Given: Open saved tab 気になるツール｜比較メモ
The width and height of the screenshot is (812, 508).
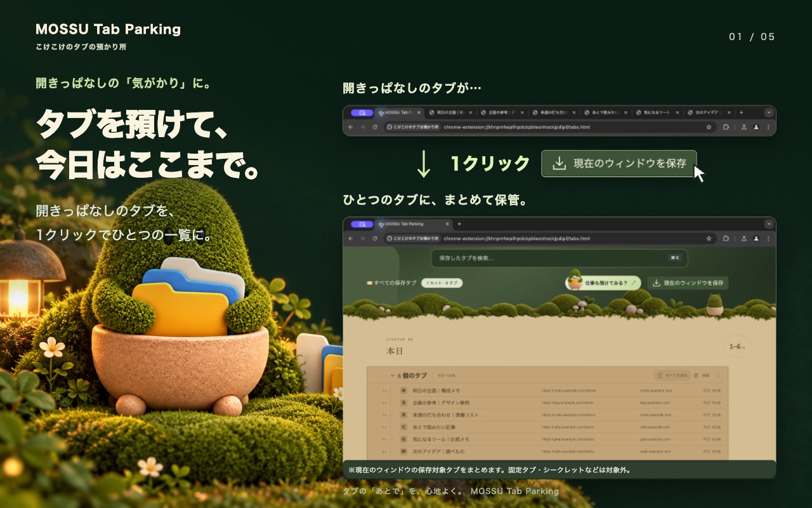Looking at the screenshot, I should tap(441, 439).
